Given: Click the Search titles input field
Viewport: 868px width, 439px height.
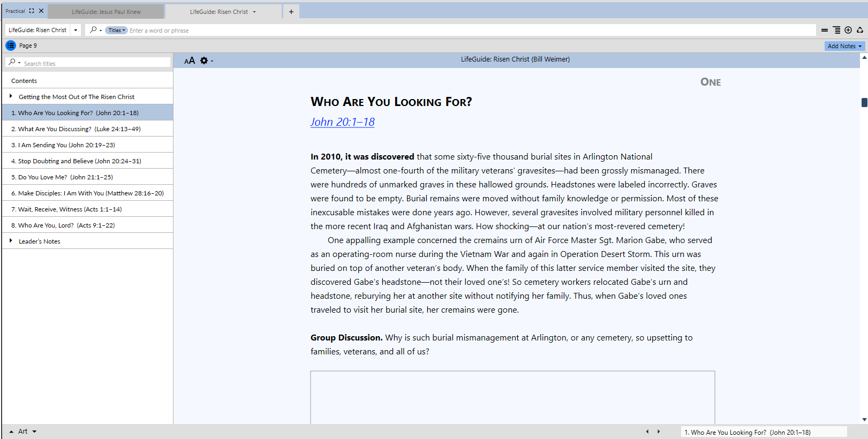Looking at the screenshot, I should tap(96, 63).
